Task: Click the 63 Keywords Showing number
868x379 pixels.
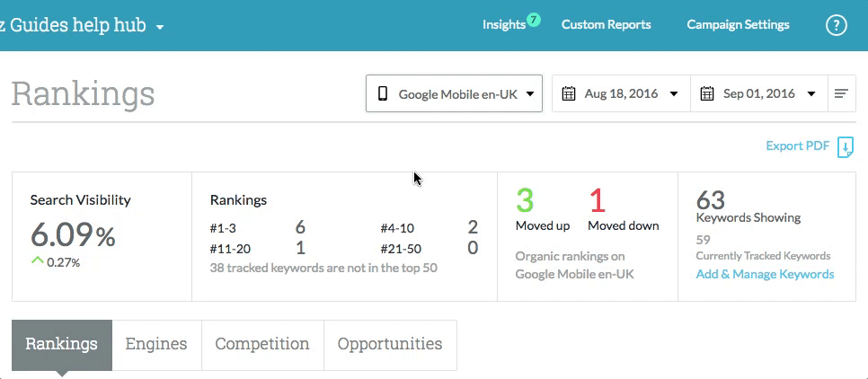Action: click(711, 199)
